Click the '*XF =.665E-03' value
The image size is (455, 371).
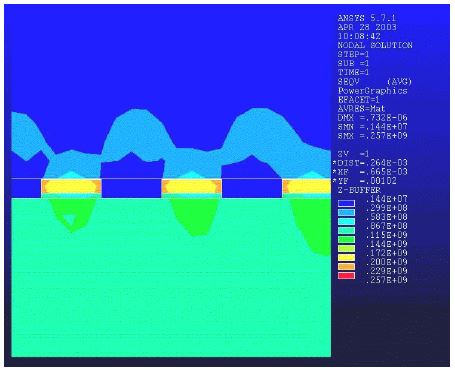click(370, 172)
